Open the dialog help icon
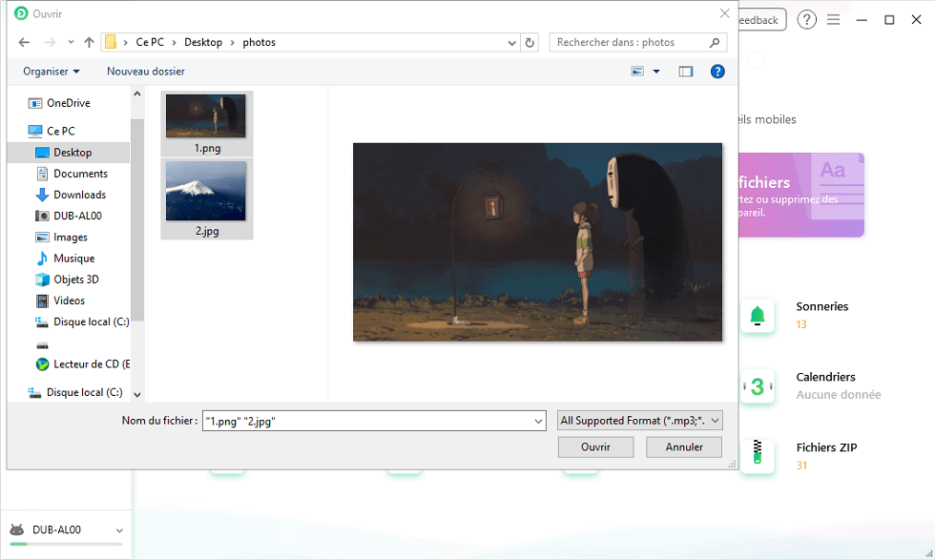The image size is (935, 560). (x=717, y=72)
